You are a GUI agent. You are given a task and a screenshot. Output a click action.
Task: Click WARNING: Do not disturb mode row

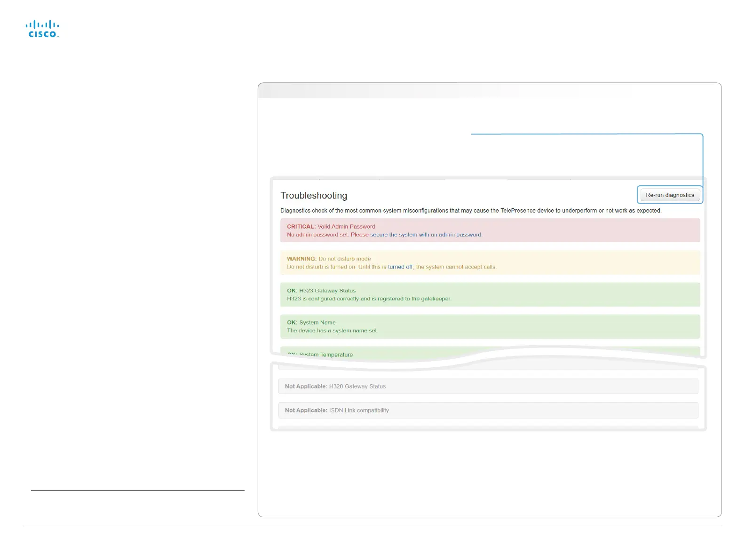tap(490, 262)
